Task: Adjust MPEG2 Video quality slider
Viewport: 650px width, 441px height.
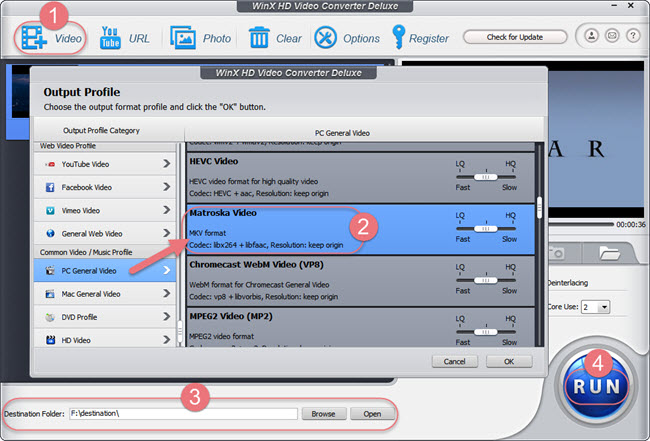Action: 486,332
